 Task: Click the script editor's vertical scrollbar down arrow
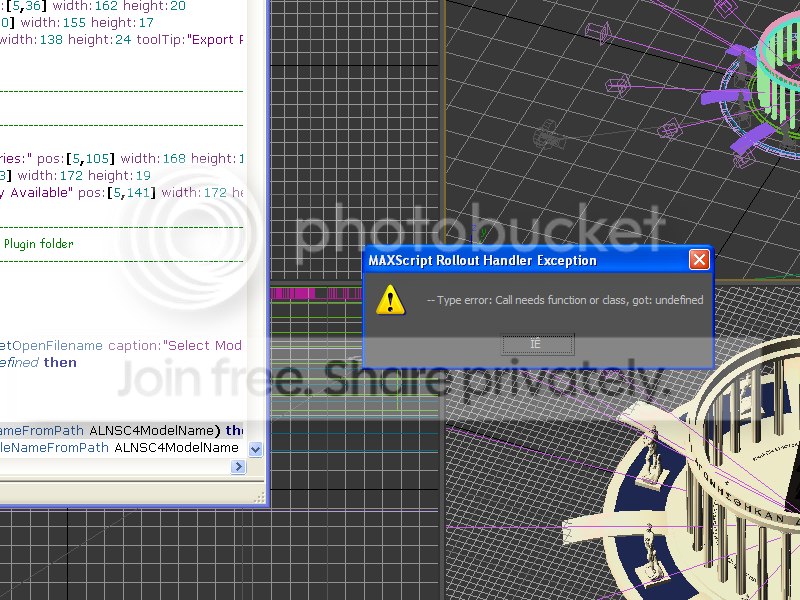pyautogui.click(x=256, y=449)
